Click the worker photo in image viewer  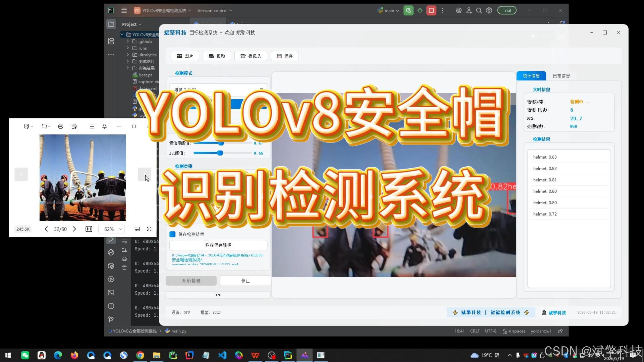pyautogui.click(x=83, y=177)
